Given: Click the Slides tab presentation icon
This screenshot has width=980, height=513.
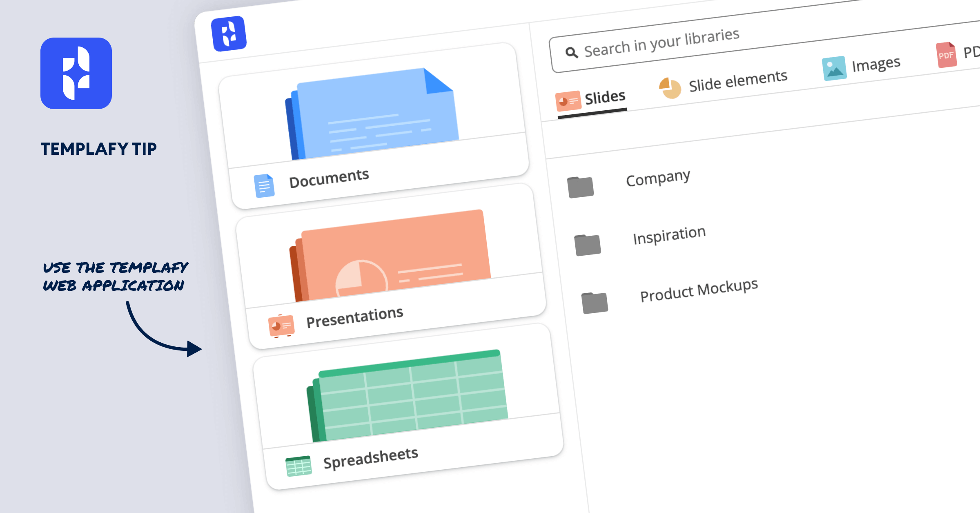Looking at the screenshot, I should click(568, 101).
